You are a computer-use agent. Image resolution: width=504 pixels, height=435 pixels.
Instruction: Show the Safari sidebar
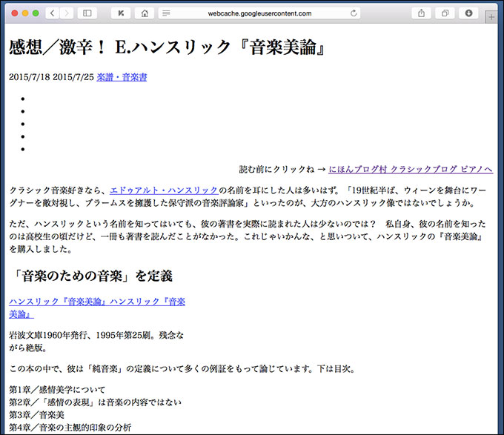pyautogui.click(x=87, y=13)
